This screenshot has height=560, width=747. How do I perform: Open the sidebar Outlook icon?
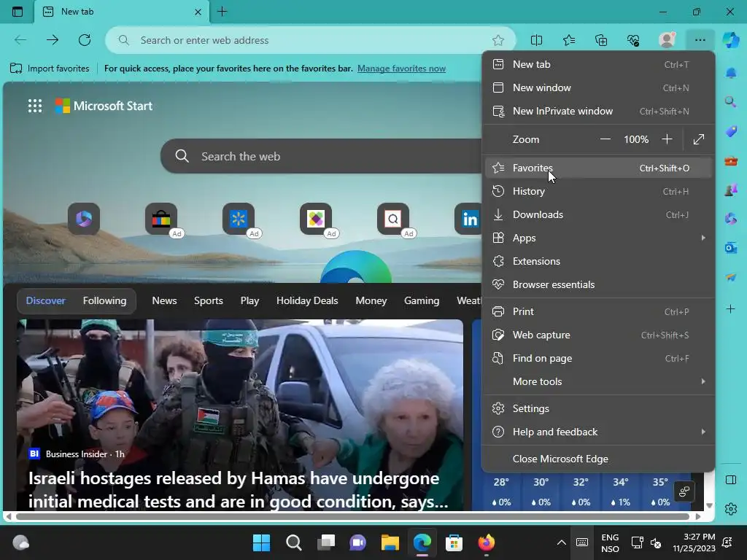click(x=731, y=248)
